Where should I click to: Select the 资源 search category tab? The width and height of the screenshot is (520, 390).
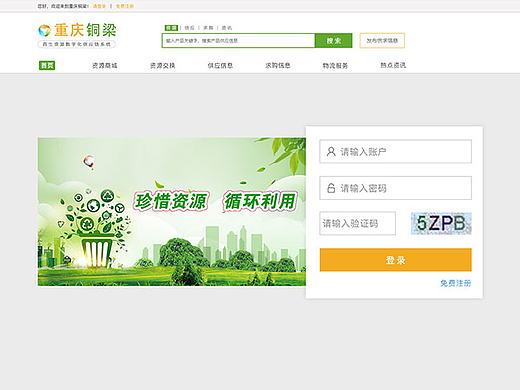171,28
